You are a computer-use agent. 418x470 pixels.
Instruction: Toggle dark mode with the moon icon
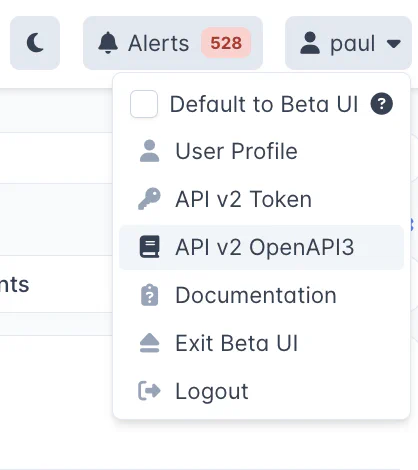point(35,43)
